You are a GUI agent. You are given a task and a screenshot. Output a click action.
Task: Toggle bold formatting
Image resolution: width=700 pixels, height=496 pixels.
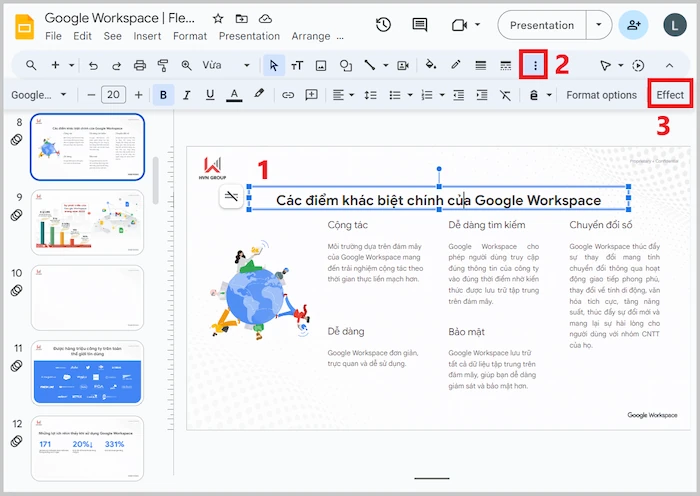163,95
